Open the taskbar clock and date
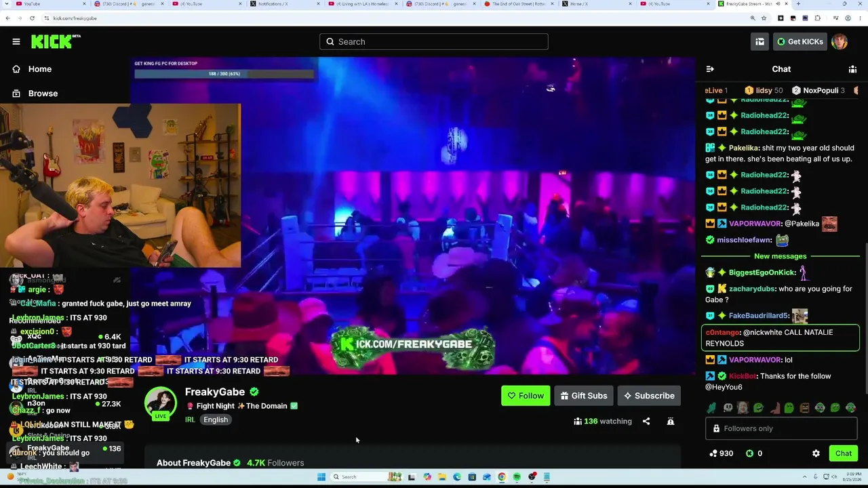The image size is (868, 488). click(854, 477)
